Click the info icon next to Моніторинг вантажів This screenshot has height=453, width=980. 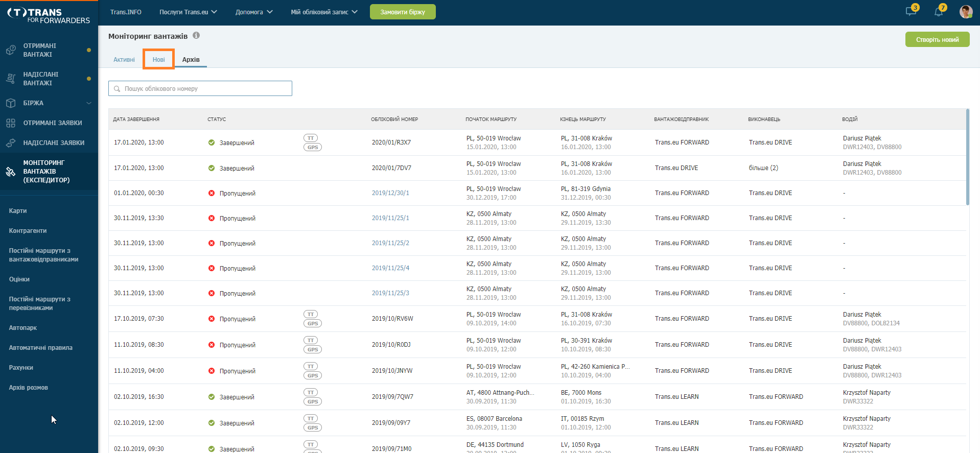(x=196, y=36)
